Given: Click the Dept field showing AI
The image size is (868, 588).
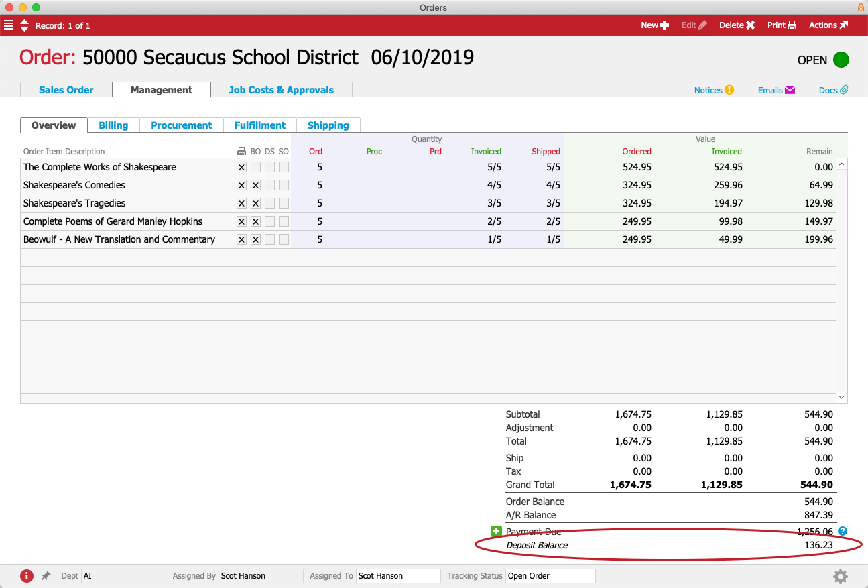Looking at the screenshot, I should click(123, 576).
